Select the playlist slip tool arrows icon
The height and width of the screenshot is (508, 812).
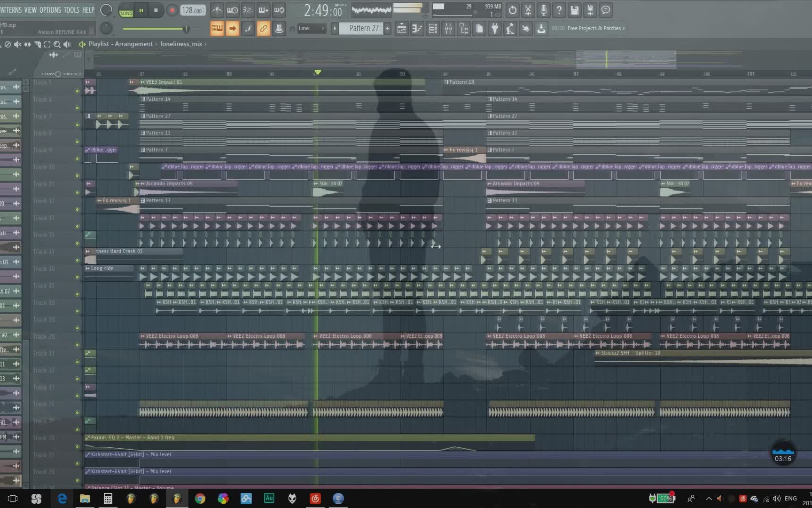pyautogui.click(x=27, y=44)
